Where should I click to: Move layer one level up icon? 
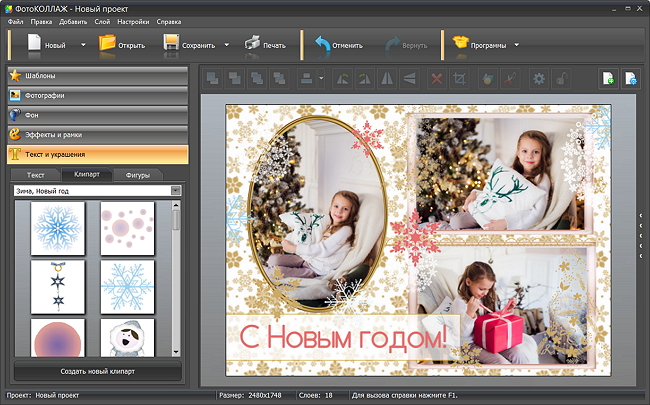(x=257, y=78)
